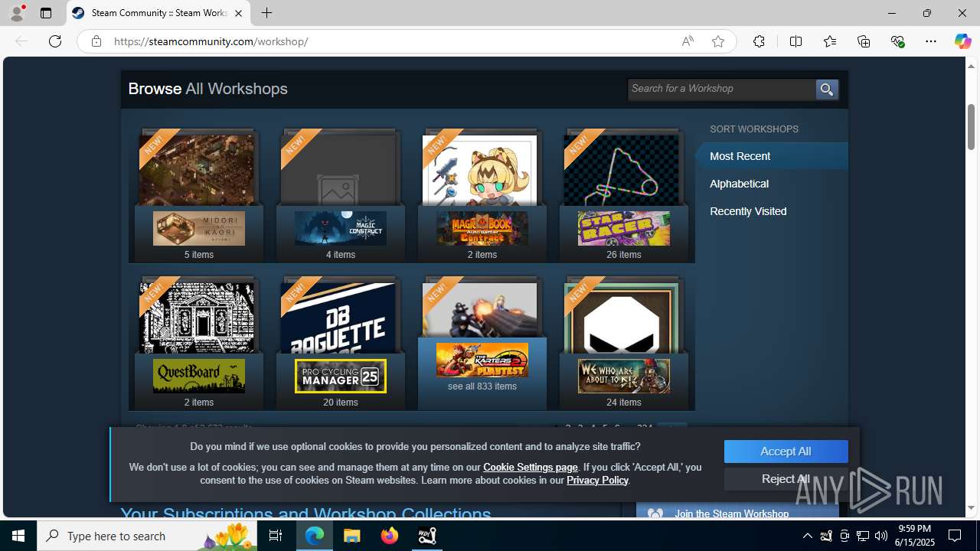The height and width of the screenshot is (551, 980).
Task: Open browser profile icon
Action: tap(17, 13)
